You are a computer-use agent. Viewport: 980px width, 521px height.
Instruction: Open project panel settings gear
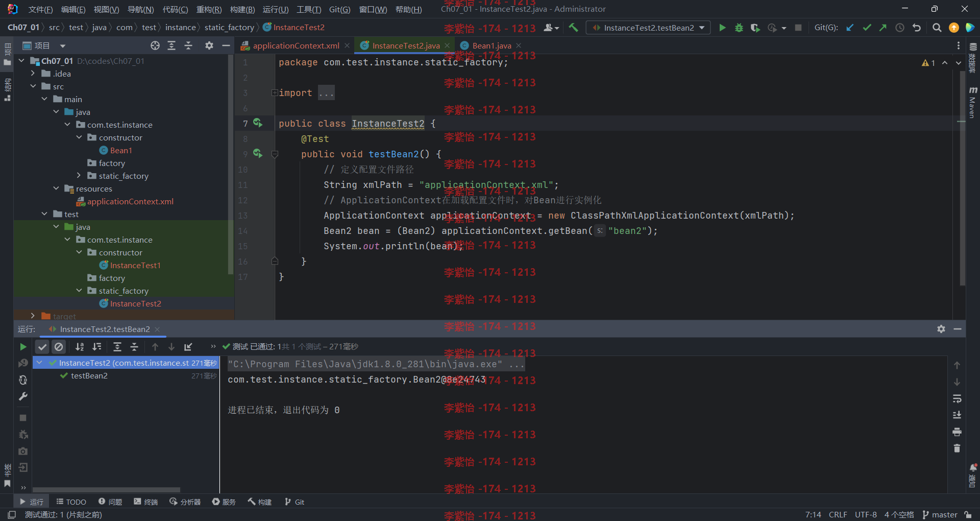209,45
